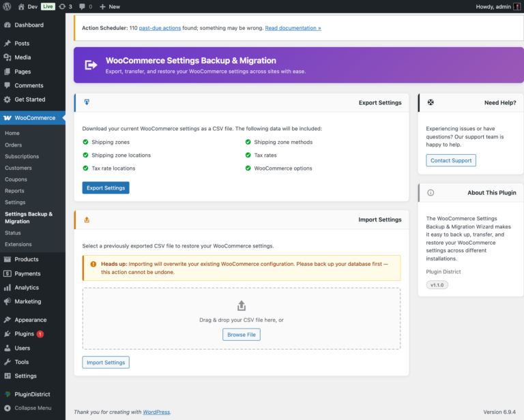Image resolution: width=524 pixels, height=420 pixels.
Task: Click the Contact Support button
Action: point(451,161)
